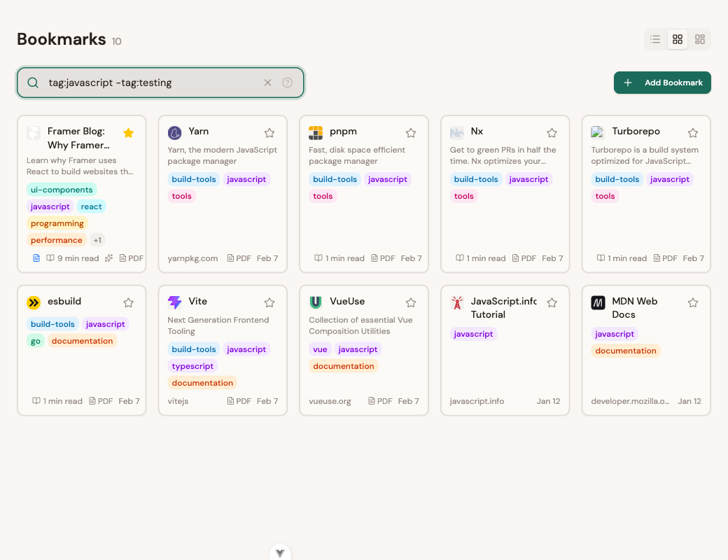Open the blue notes icon on Framer card
The width and height of the screenshot is (728, 560).
coord(36,258)
